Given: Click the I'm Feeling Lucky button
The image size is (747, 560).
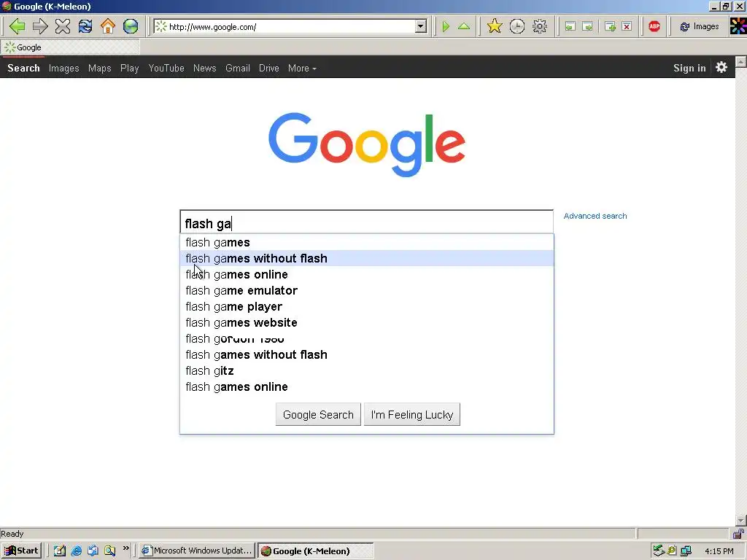Looking at the screenshot, I should pyautogui.click(x=412, y=414).
